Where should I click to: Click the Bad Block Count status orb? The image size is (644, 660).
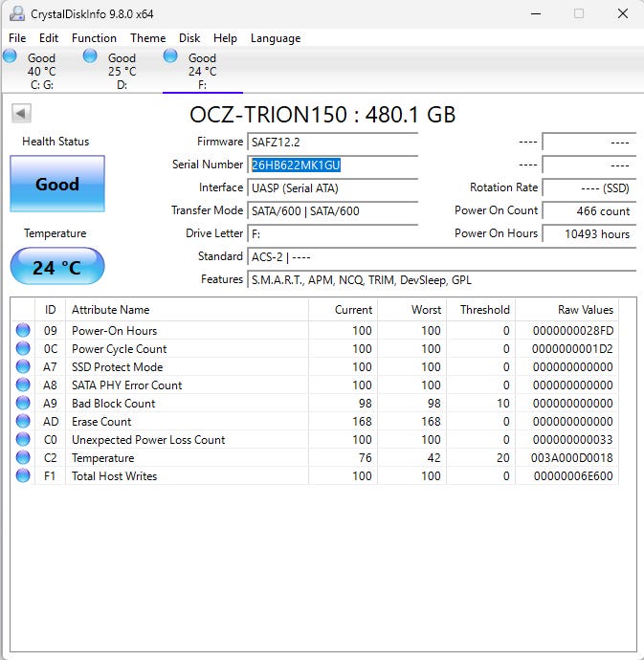(23, 404)
